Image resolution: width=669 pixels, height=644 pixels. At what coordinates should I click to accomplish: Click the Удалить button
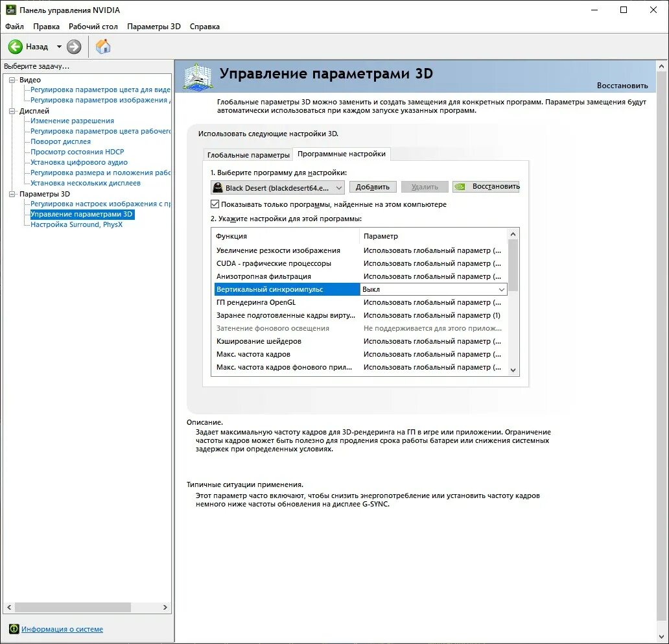pyautogui.click(x=425, y=187)
